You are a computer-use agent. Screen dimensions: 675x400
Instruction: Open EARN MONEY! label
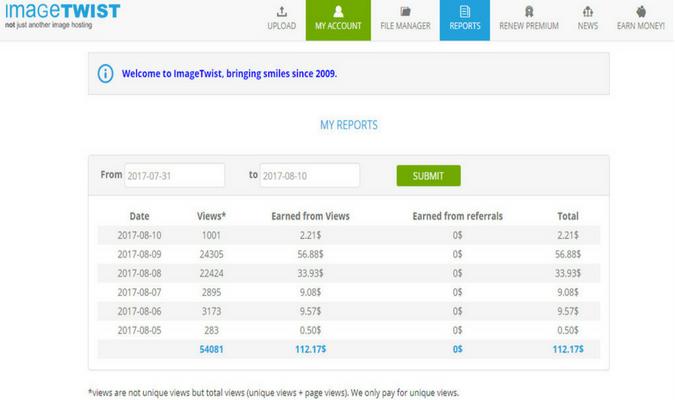pos(641,26)
